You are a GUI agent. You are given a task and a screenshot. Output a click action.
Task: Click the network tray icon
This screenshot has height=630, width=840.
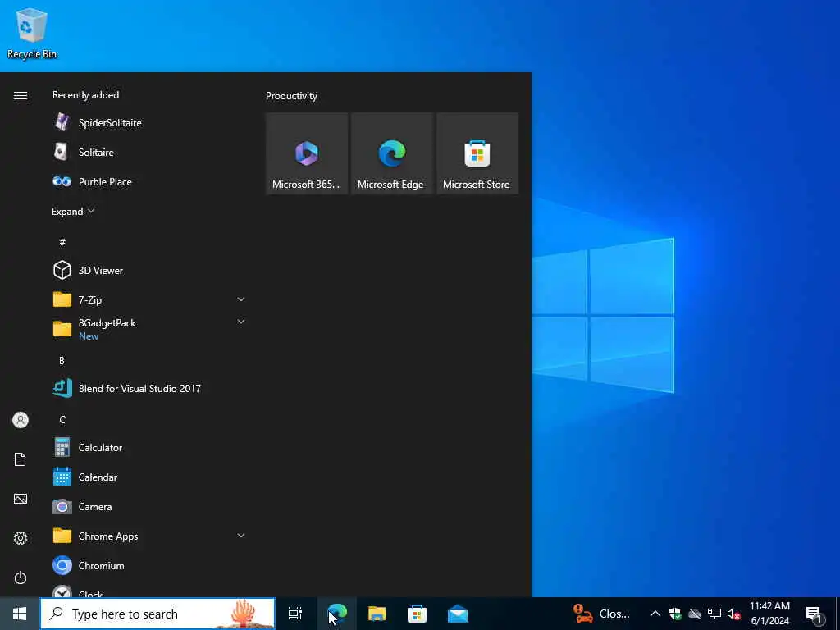(x=714, y=614)
